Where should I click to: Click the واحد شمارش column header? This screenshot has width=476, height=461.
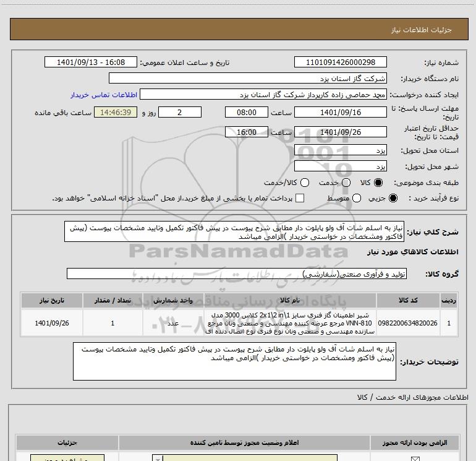point(173,301)
